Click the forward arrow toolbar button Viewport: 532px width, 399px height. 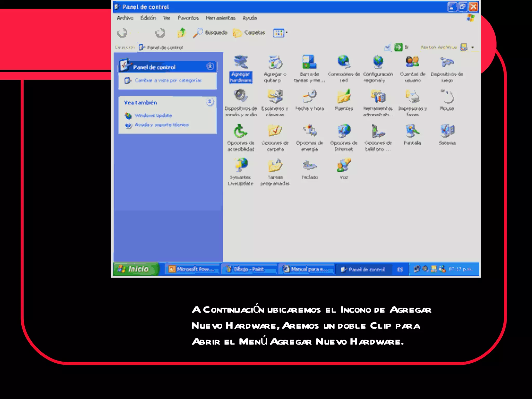pyautogui.click(x=159, y=33)
